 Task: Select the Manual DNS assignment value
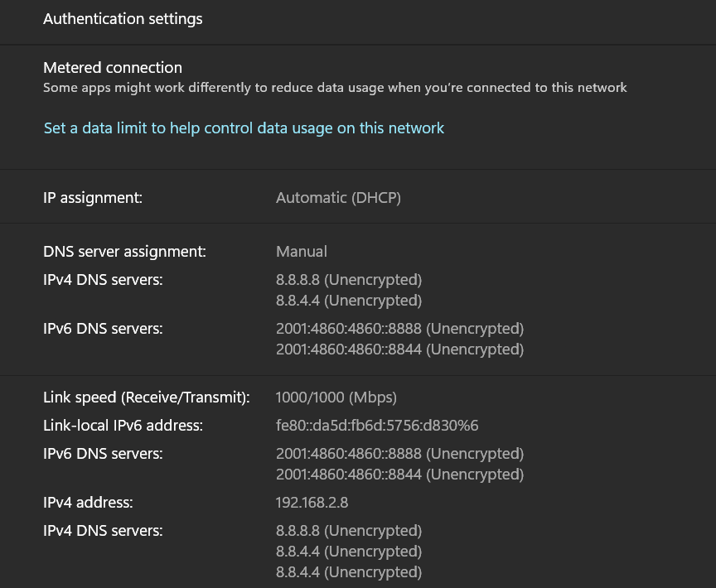tap(302, 252)
